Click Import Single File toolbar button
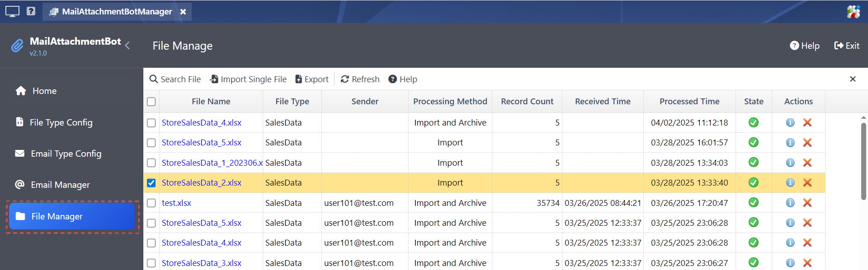This screenshot has height=270, width=868. pyautogui.click(x=248, y=79)
